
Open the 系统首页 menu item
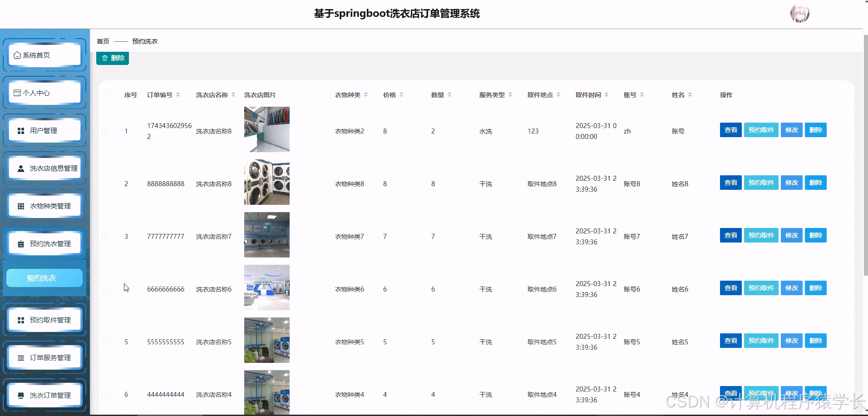point(44,55)
